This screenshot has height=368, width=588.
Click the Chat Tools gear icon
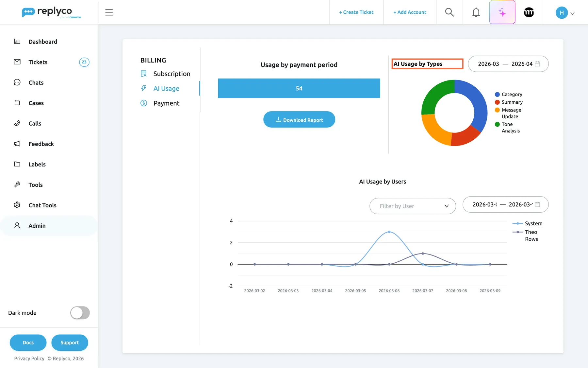[17, 205]
